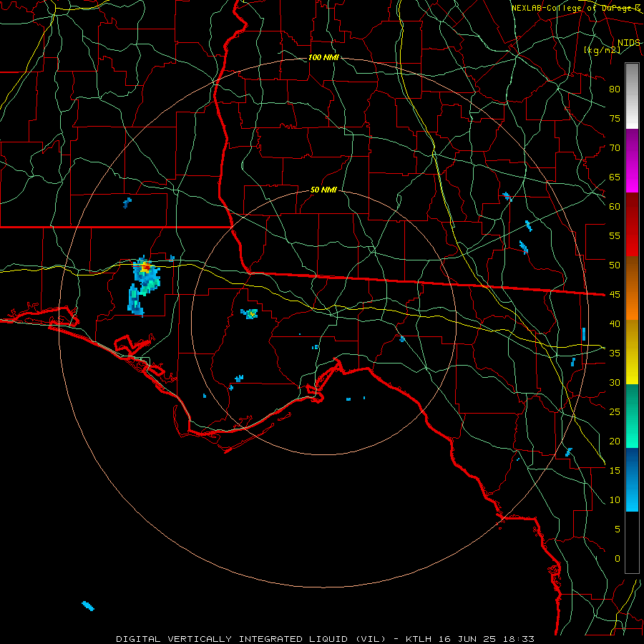The height and width of the screenshot is (644, 644).
Task: Select the blue segment of the VIL color bar
Action: click(632, 479)
